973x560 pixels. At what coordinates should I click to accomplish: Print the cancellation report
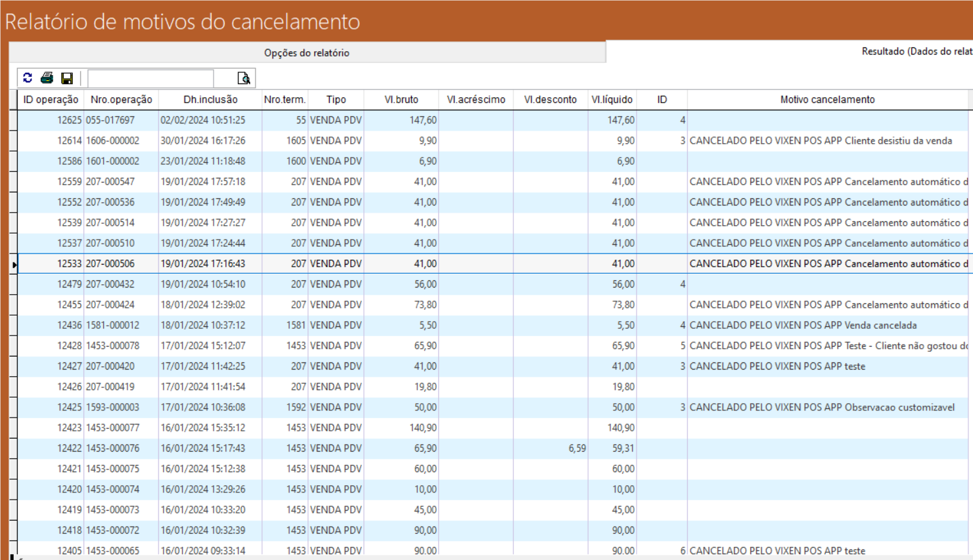pyautogui.click(x=47, y=78)
